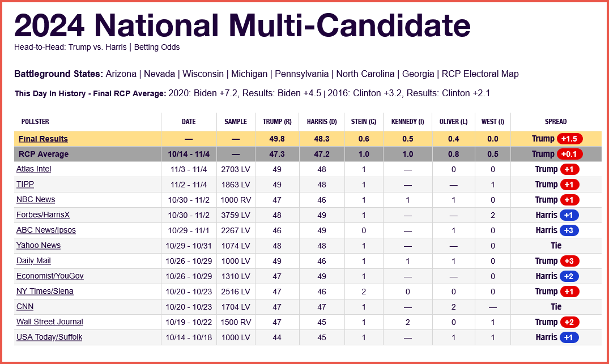Open Forbes/HarrisX poll details

click(43, 215)
